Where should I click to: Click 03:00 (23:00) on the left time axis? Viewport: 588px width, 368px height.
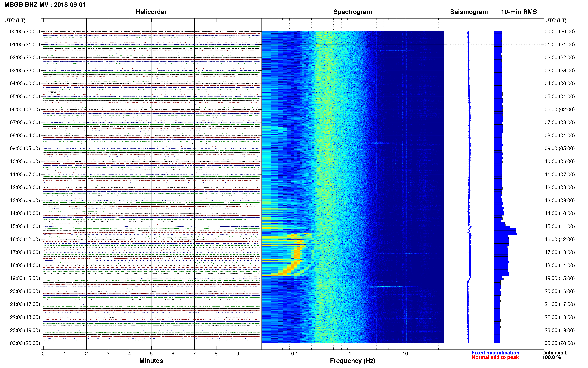[25, 70]
